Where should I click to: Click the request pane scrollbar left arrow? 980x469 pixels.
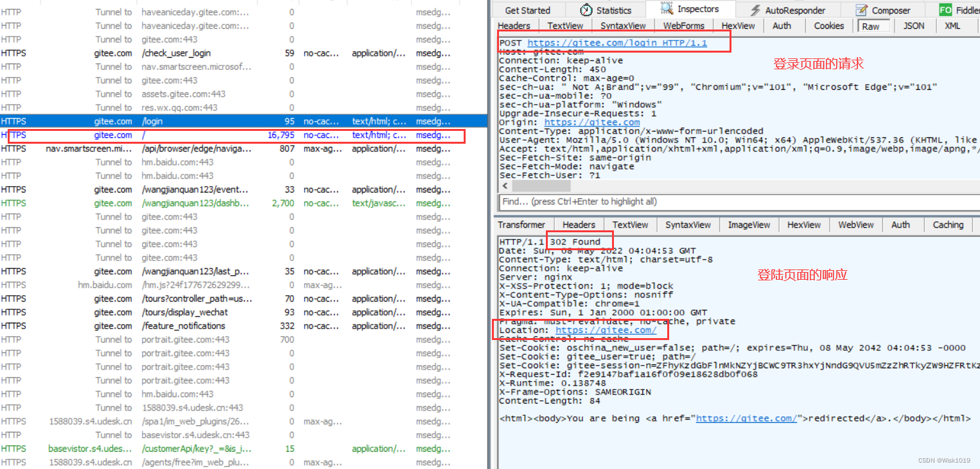point(505,185)
